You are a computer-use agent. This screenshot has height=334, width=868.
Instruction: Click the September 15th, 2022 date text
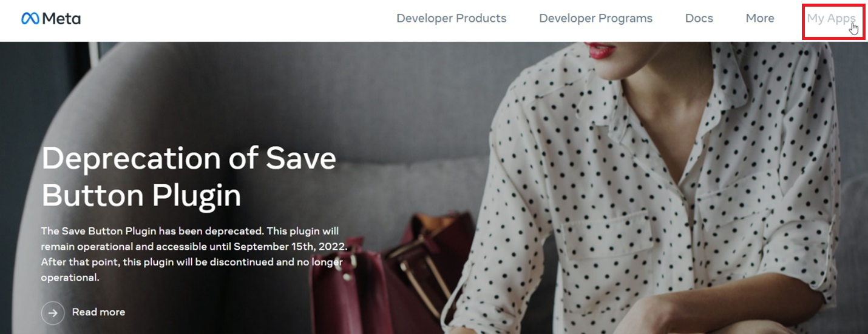(x=290, y=247)
